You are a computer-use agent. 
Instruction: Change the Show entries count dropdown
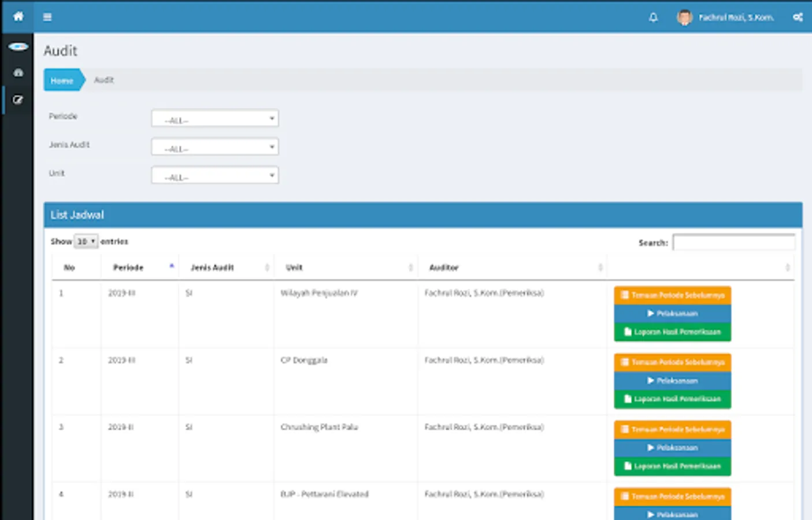click(86, 242)
